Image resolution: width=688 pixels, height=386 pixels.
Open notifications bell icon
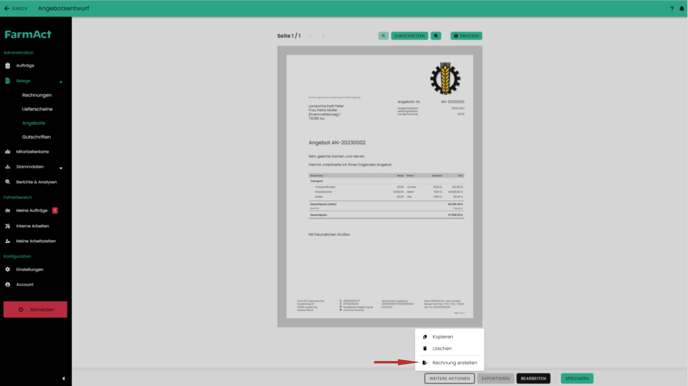(x=682, y=8)
